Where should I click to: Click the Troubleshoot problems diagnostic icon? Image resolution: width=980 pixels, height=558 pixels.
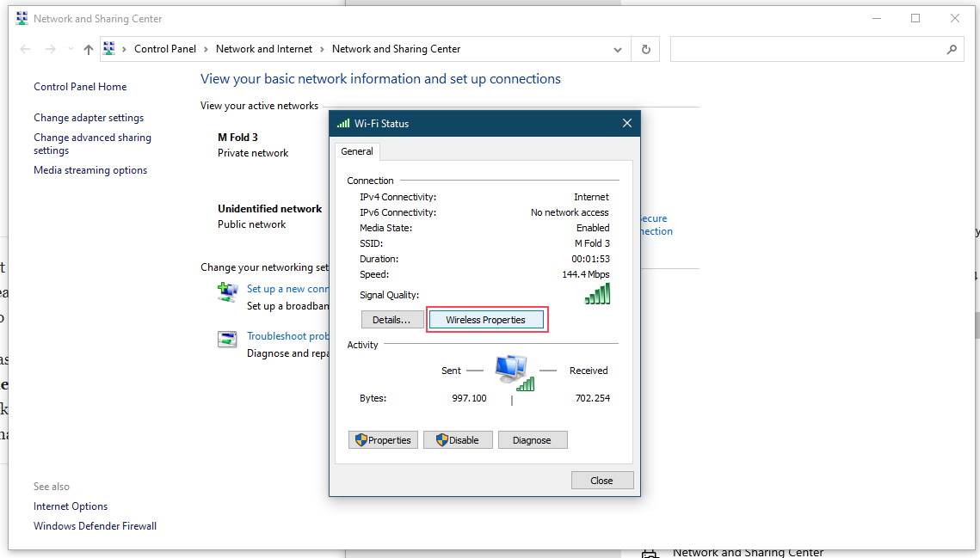[227, 339]
